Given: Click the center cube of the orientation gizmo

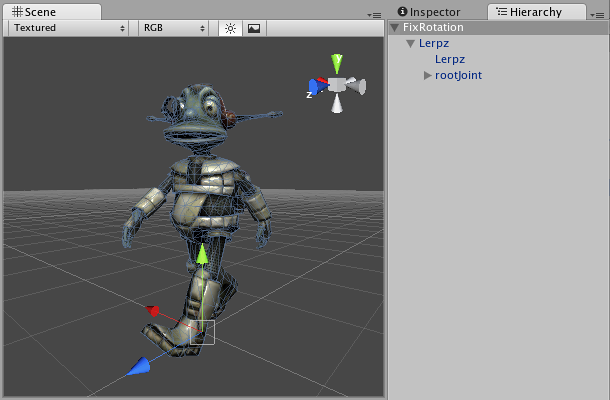Looking at the screenshot, I should [339, 86].
